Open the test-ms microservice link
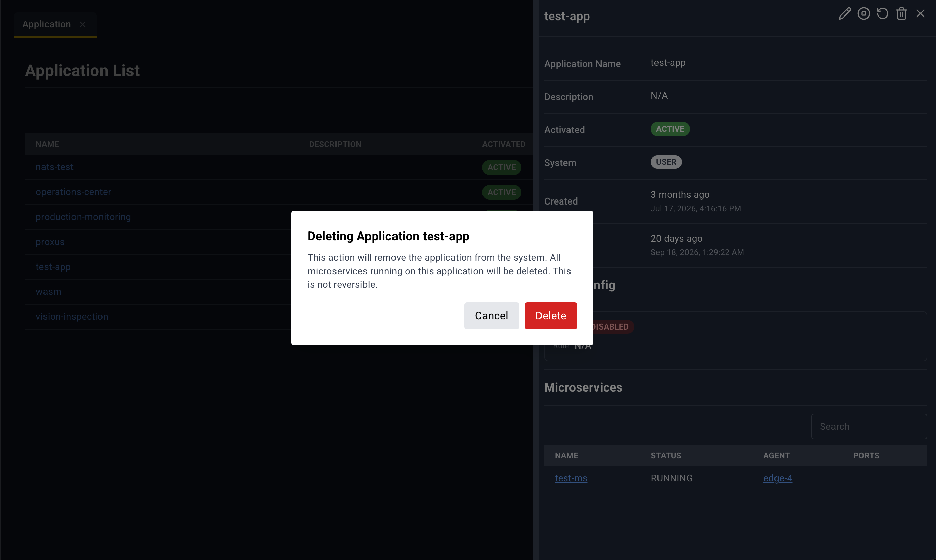The image size is (936, 560). [x=571, y=478]
